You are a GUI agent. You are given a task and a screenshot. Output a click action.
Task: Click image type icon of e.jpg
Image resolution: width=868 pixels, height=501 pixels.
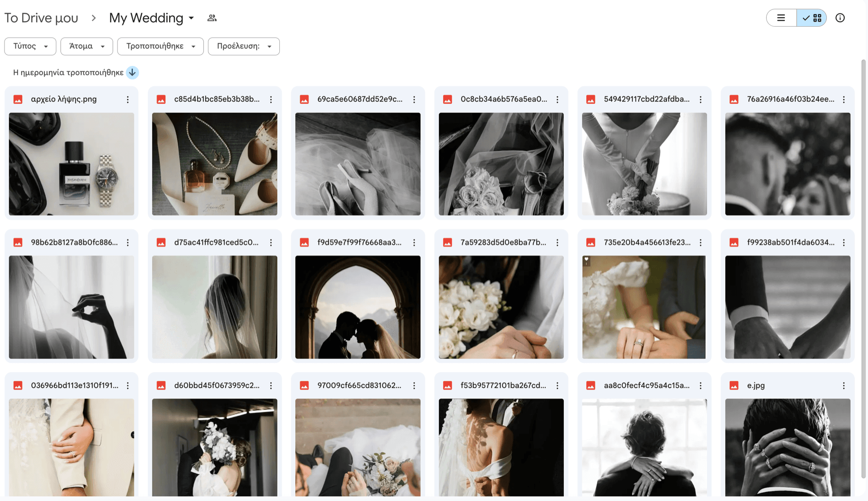(x=734, y=385)
